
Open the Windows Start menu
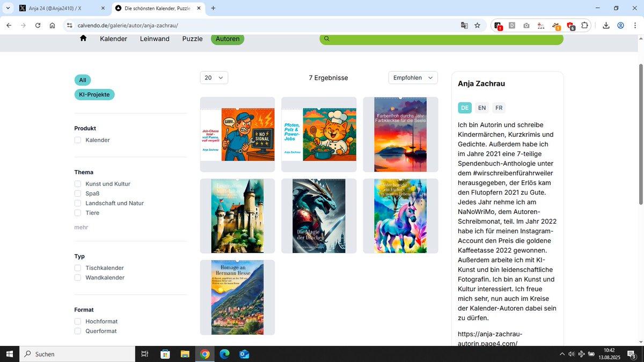click(x=9, y=354)
